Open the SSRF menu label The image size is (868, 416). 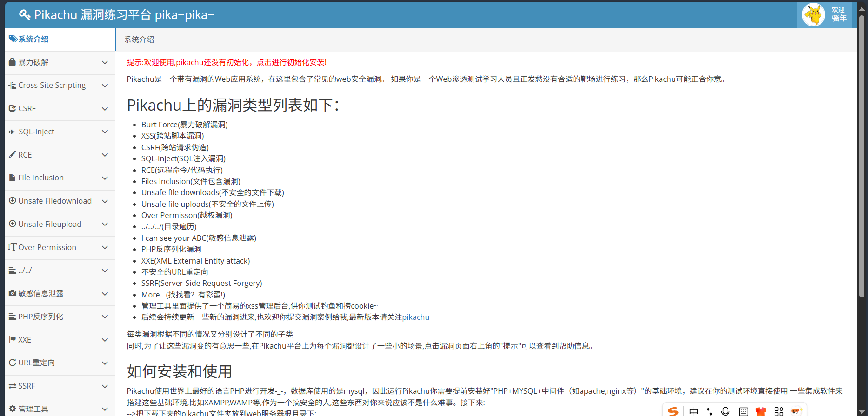point(27,386)
